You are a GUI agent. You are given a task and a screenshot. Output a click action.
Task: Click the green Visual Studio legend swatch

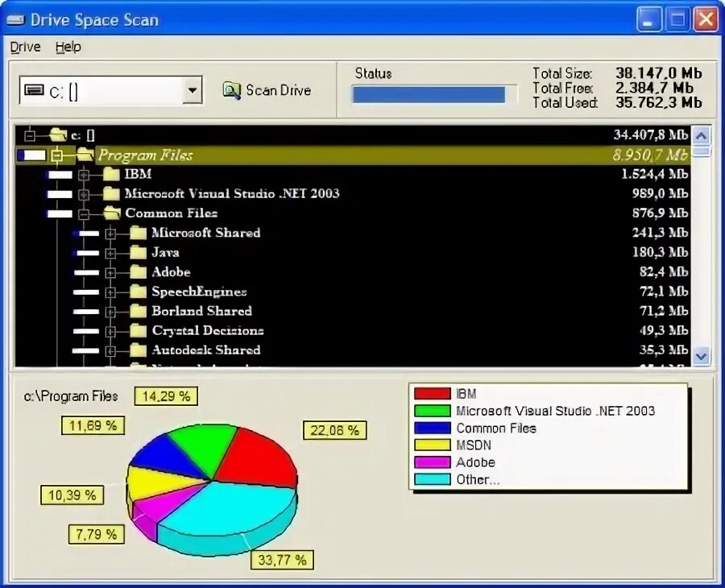pyautogui.click(x=433, y=411)
